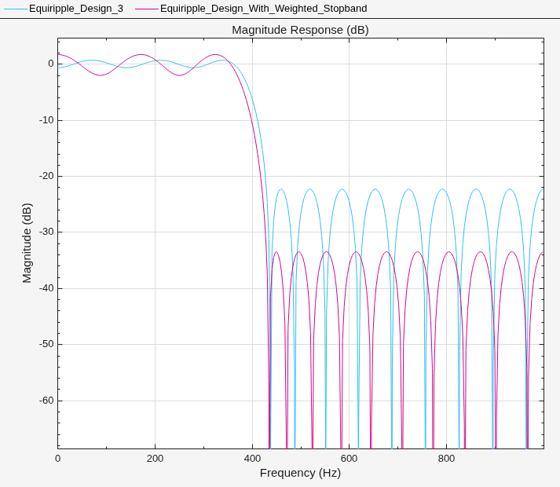This screenshot has height=487, width=560.
Task: Click the -40 tick label on magnitude axis
Action: 46,288
